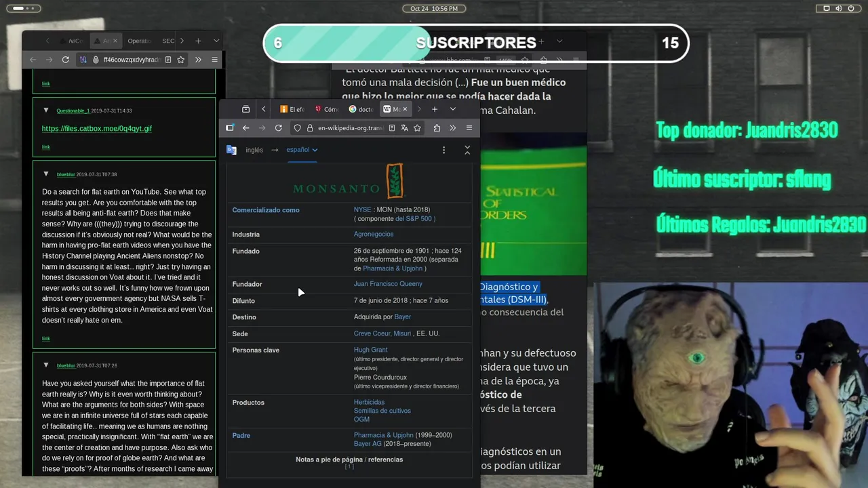Toggle reader view in the Wikipedia window
This screenshot has width=868, height=488.
coord(392,127)
